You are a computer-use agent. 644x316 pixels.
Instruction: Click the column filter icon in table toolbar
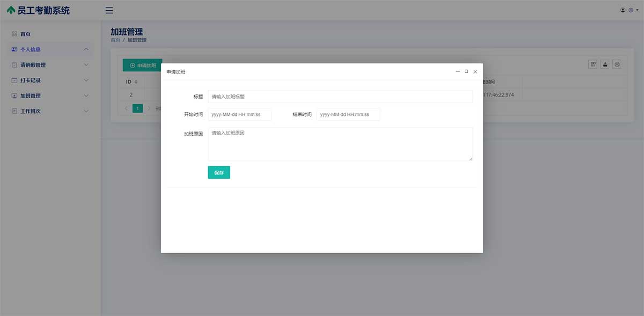(x=593, y=64)
